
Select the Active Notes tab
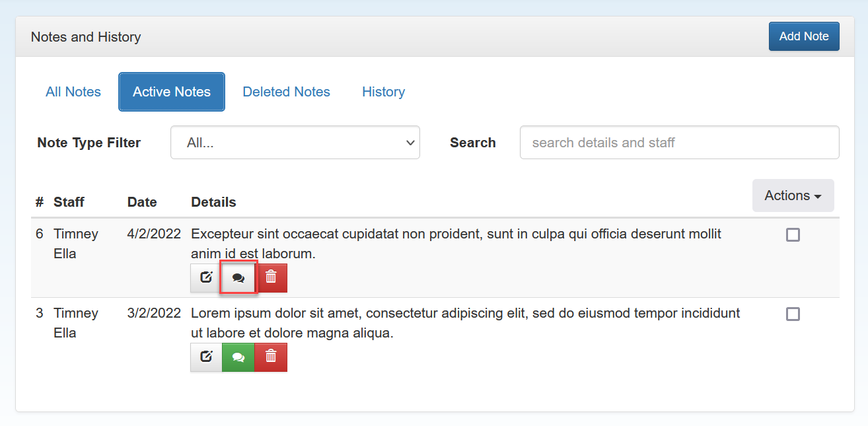coord(171,91)
